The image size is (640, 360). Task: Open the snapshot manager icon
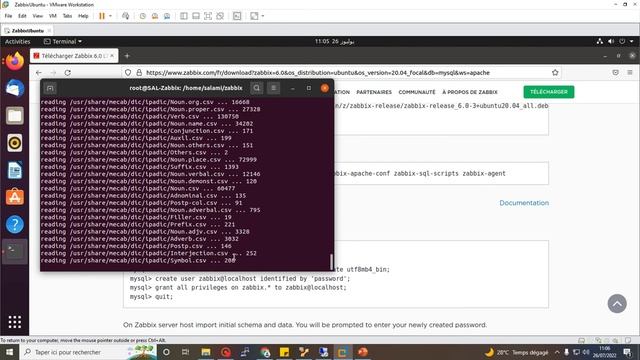[x=167, y=16]
